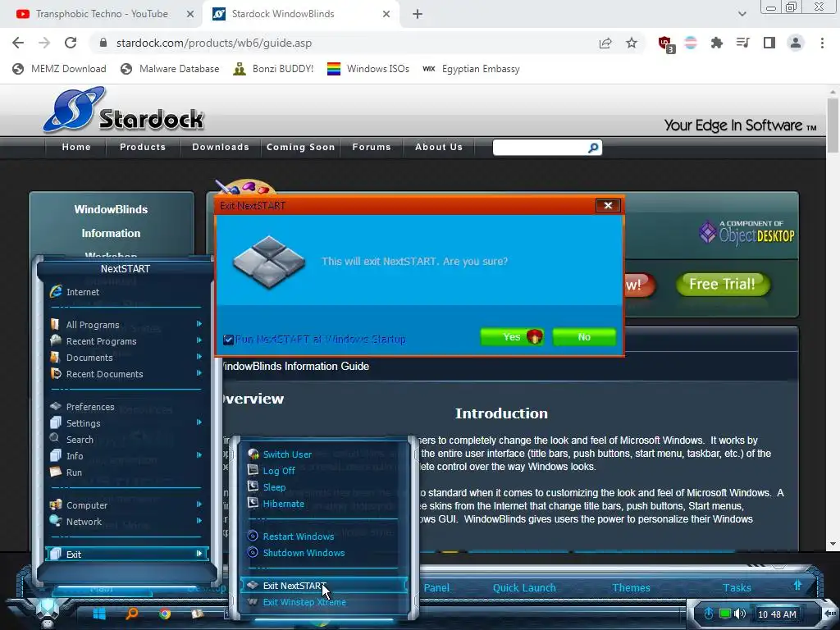Expand the Recent Programs submenu arrow
Viewport: 840px width, 630px height.
[199, 340]
